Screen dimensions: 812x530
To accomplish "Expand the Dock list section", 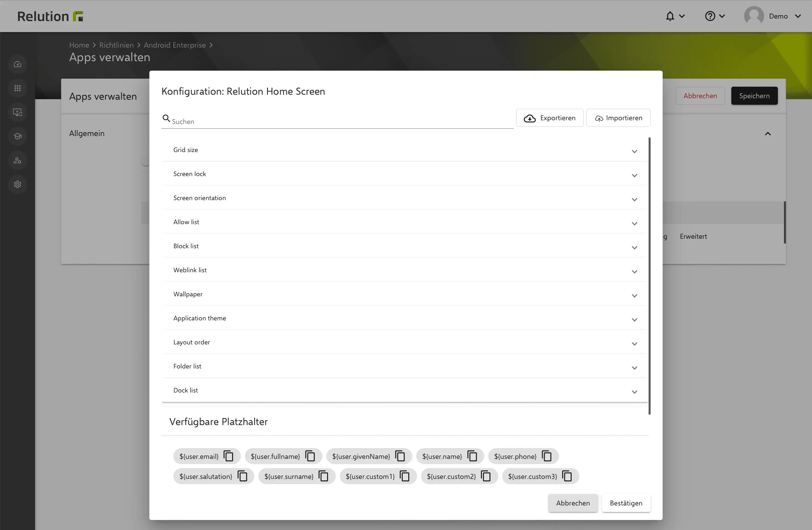I will [405, 390].
